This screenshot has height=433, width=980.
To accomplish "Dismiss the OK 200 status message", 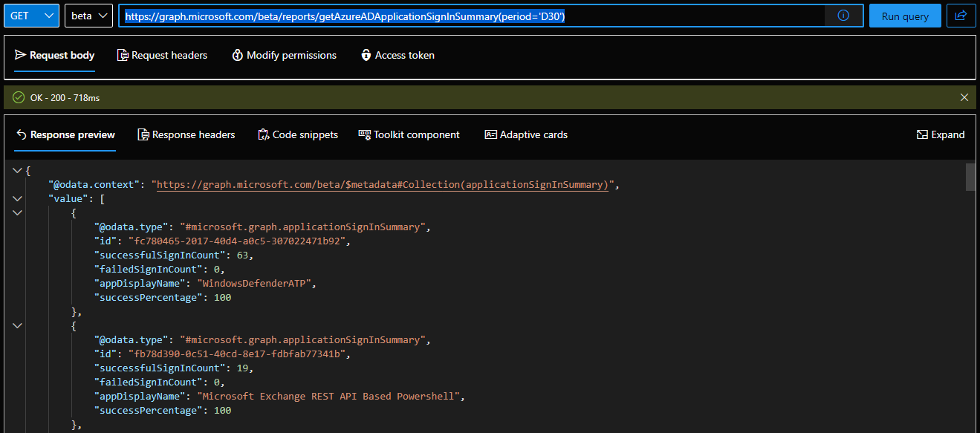I will tap(964, 97).
